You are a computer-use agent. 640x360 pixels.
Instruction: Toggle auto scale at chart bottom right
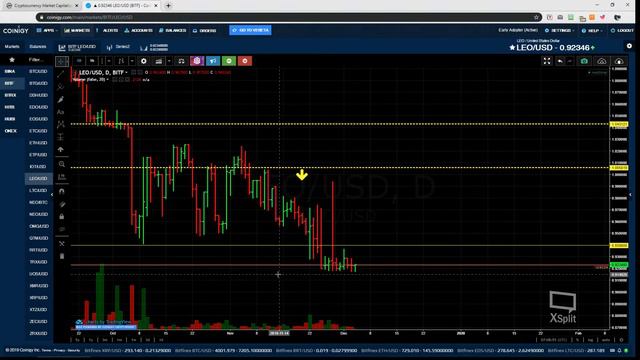605,340
